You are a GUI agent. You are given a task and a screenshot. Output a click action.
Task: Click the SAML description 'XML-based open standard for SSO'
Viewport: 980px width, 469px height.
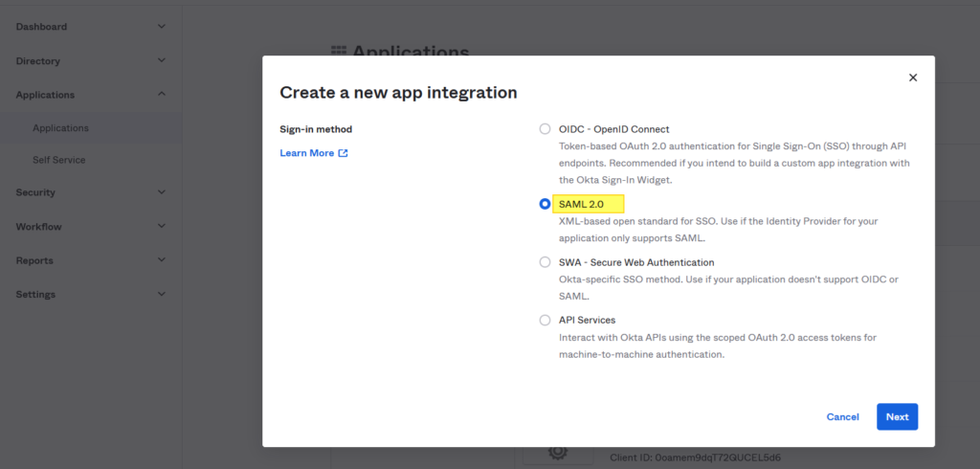click(x=719, y=230)
